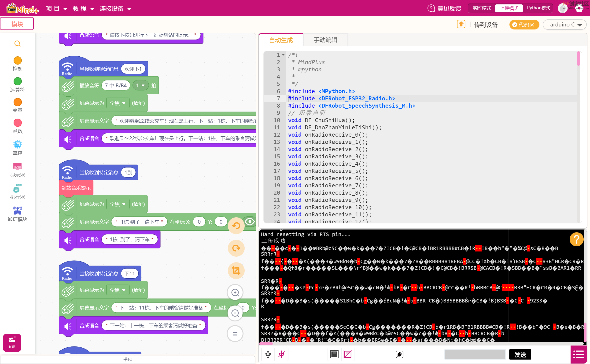Switch to the 自动生成 code tab
590x364 pixels.
tap(281, 40)
